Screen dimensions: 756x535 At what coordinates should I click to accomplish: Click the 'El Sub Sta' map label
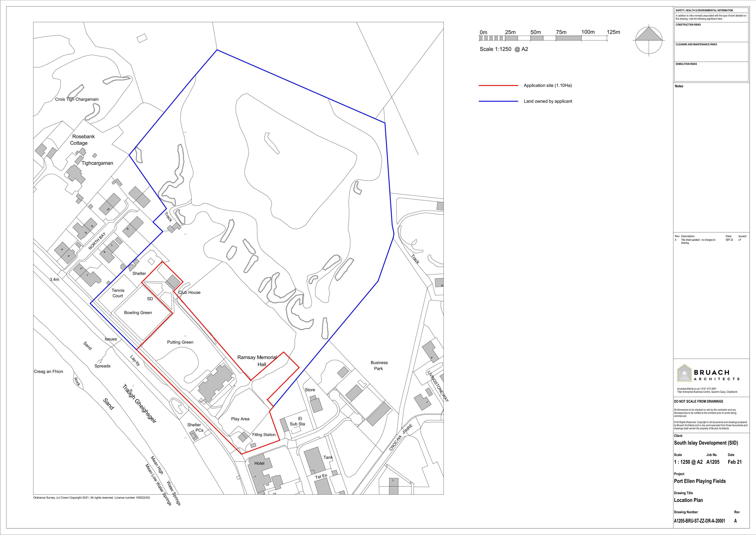(298, 421)
